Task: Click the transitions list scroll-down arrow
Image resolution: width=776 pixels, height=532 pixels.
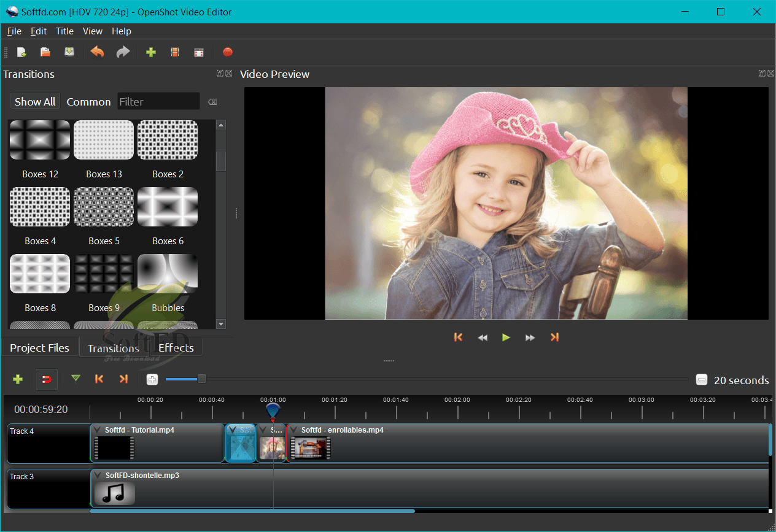Action: pos(221,324)
